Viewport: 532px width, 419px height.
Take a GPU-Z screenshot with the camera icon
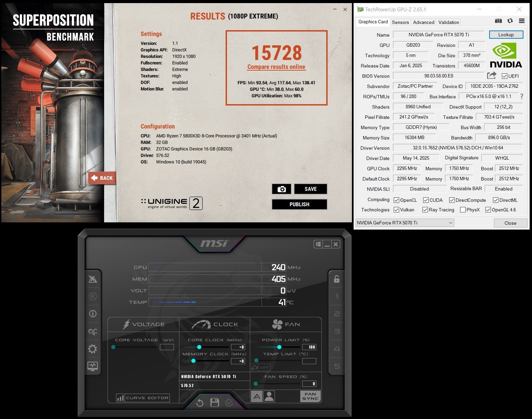pos(498,21)
